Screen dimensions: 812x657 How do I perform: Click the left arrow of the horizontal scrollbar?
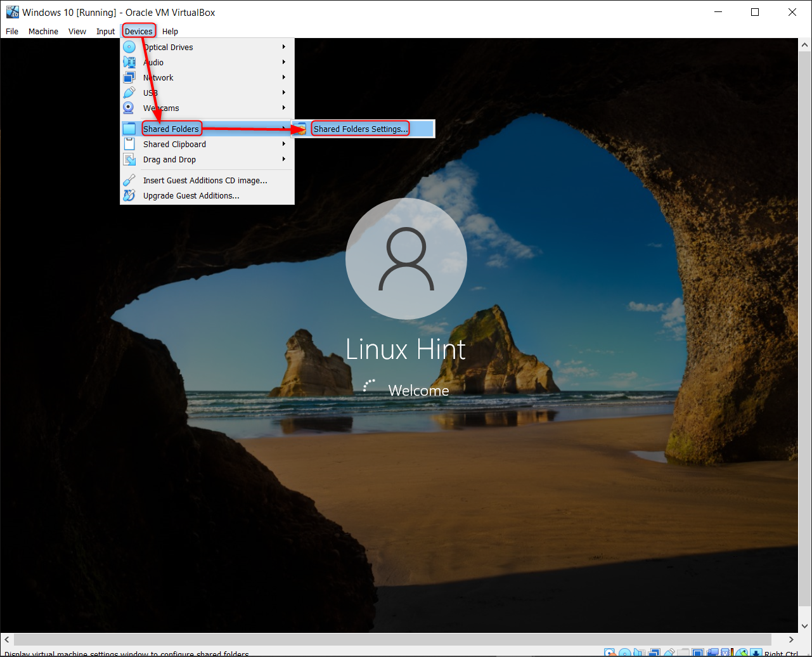(6, 640)
